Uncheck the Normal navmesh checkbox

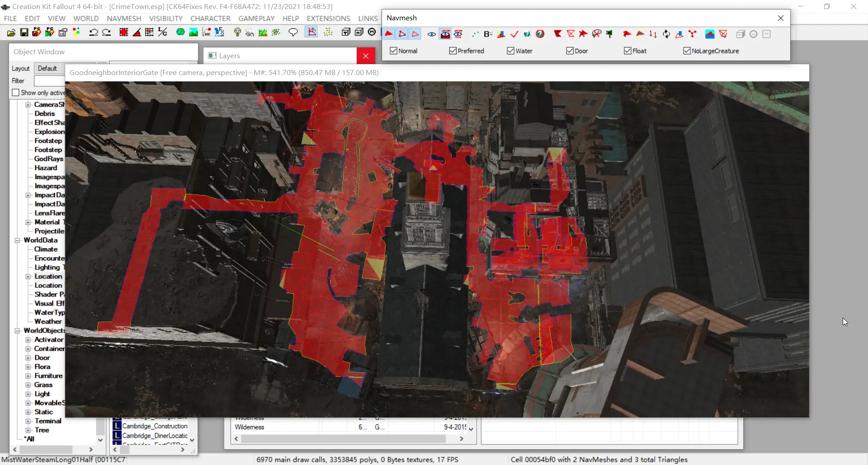point(393,51)
